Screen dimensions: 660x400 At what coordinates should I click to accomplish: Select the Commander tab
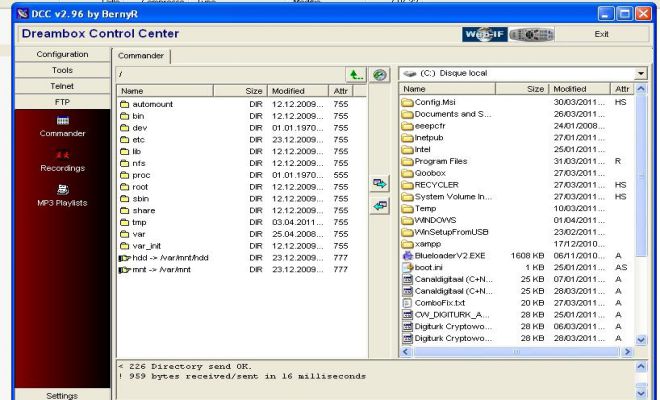click(x=141, y=56)
